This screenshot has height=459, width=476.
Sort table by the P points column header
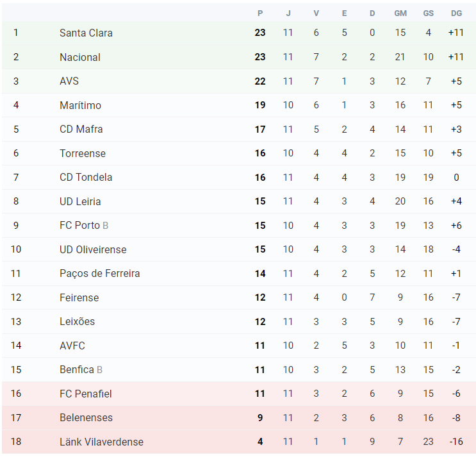coord(260,13)
